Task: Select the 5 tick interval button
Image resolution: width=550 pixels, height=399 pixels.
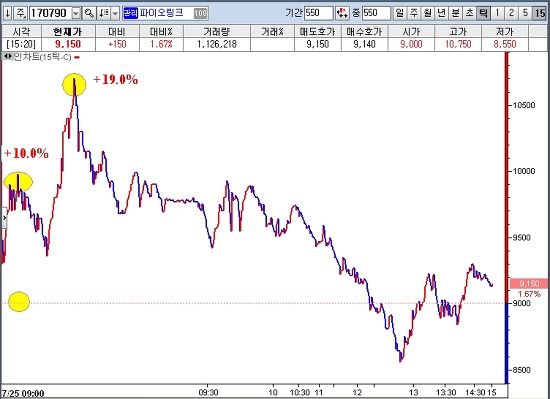Action: click(x=525, y=13)
